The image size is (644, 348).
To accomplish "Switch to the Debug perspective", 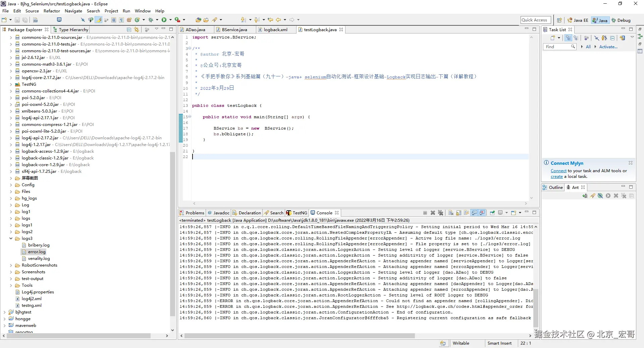I will coord(621,20).
